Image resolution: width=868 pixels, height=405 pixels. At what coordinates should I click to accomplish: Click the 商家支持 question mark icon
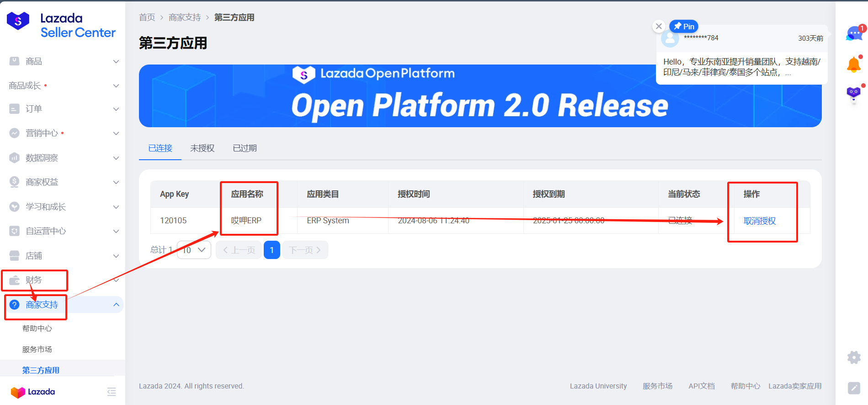[15, 305]
